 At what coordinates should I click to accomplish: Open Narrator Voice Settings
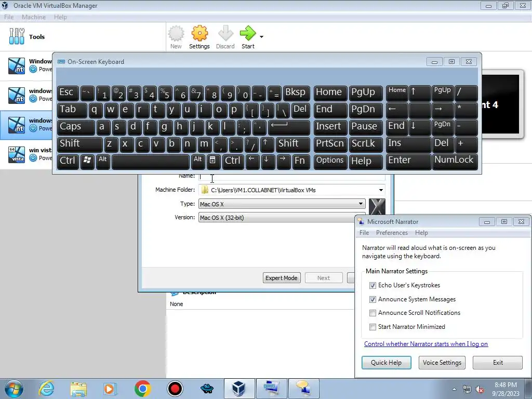coord(442,362)
